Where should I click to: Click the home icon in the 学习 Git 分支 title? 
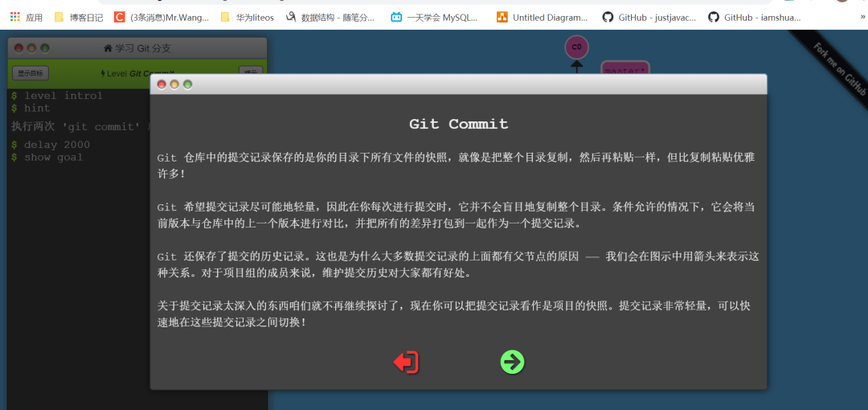pos(108,48)
